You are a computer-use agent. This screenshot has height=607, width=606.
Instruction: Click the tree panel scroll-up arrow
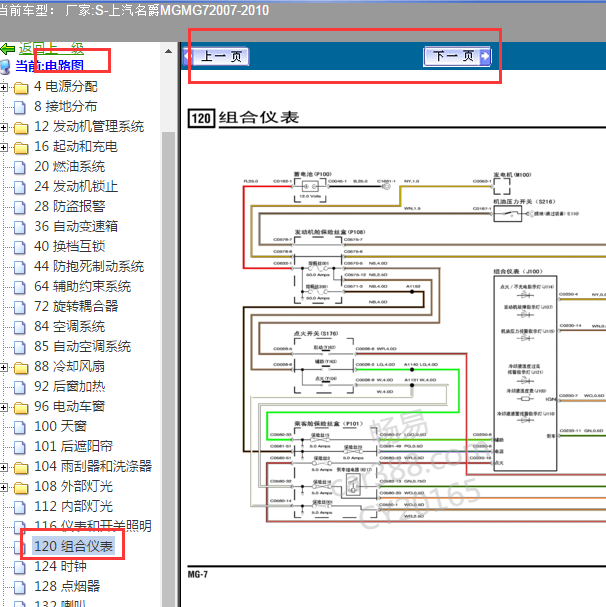pyautogui.click(x=168, y=51)
